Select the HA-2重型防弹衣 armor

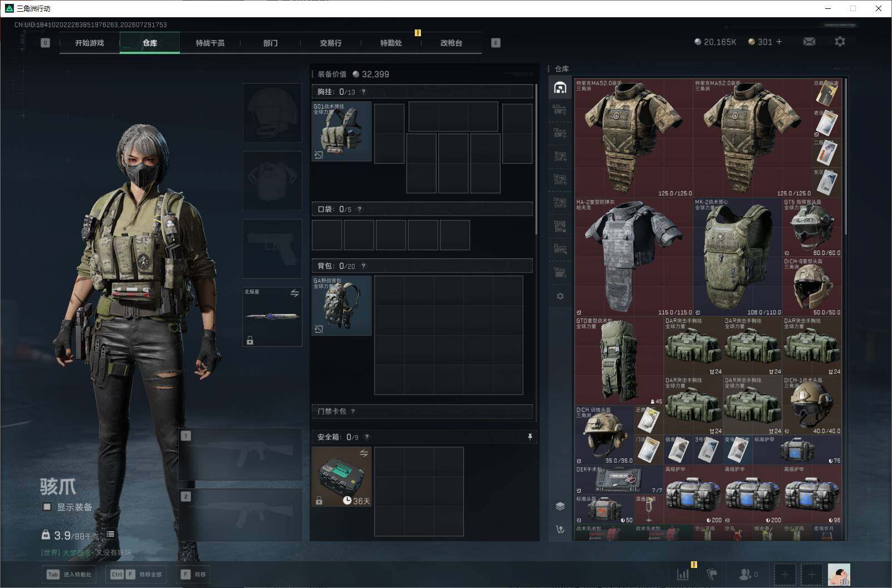point(634,257)
